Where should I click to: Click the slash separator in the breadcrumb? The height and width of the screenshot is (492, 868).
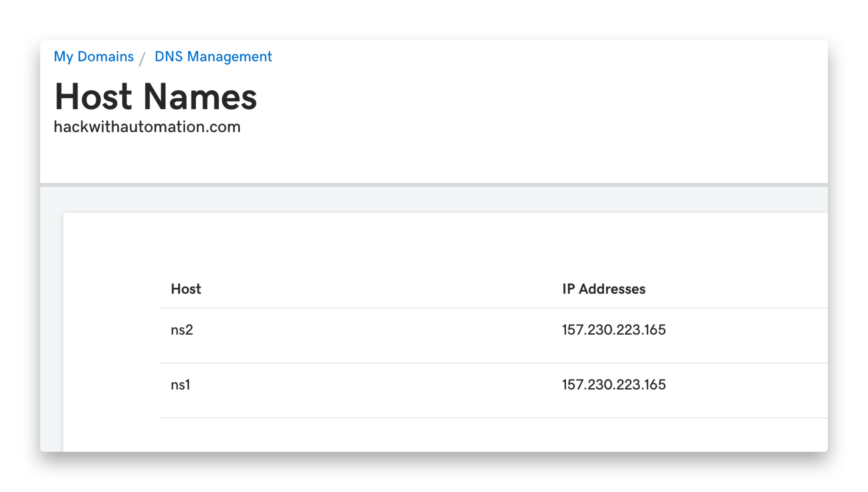pos(142,58)
